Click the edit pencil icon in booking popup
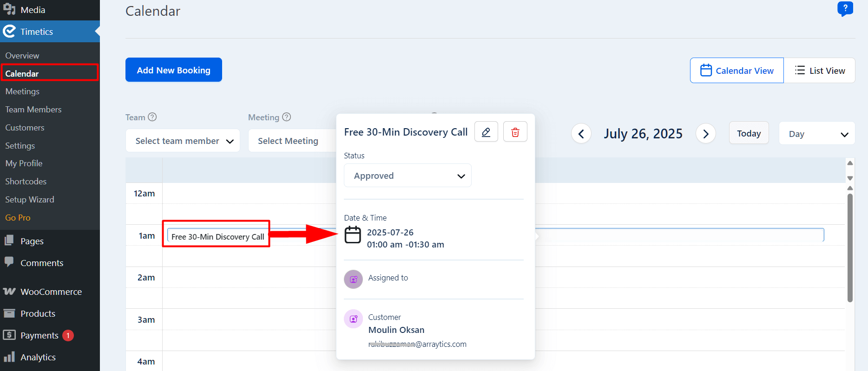 [x=486, y=132]
